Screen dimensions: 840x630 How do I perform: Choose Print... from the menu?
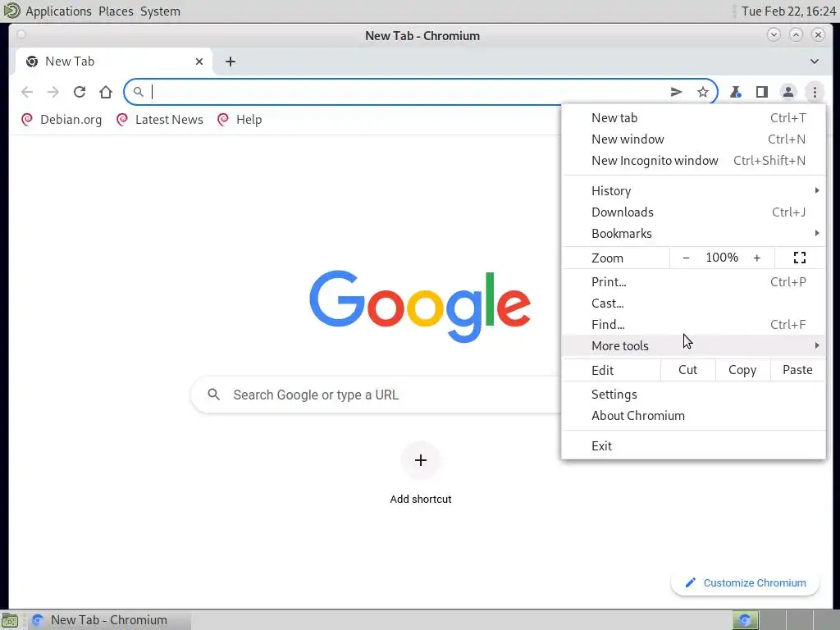tap(694, 282)
